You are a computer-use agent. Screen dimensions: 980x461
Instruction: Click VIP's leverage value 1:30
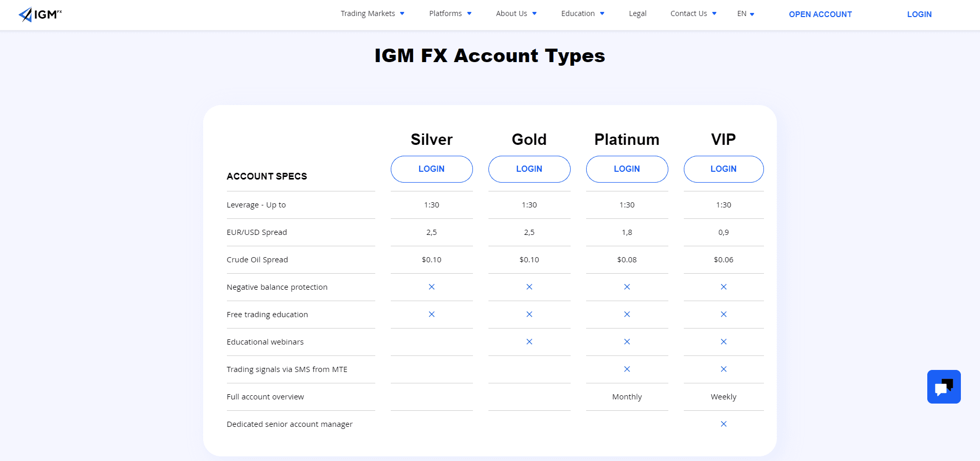tap(724, 205)
